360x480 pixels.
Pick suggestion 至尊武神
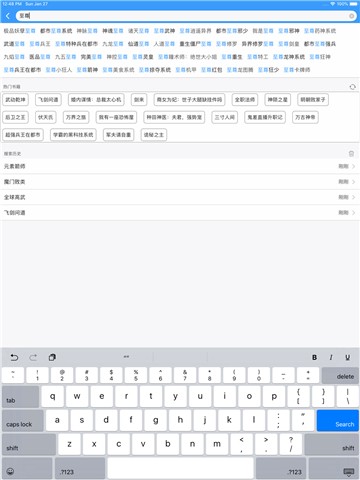[164, 31]
